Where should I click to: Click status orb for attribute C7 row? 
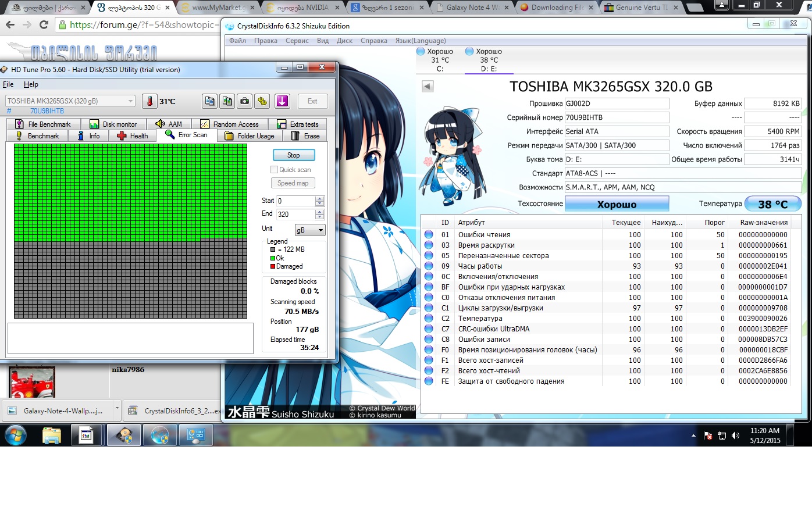click(429, 329)
